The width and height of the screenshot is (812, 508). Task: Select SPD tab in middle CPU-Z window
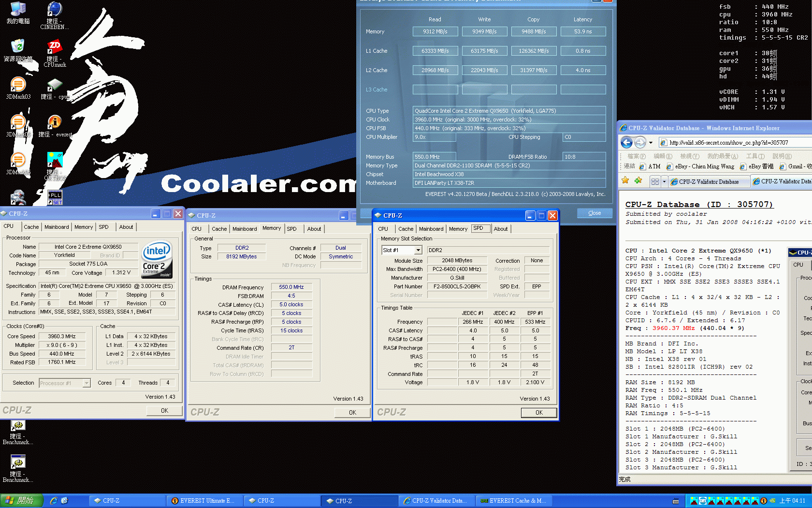(x=292, y=229)
